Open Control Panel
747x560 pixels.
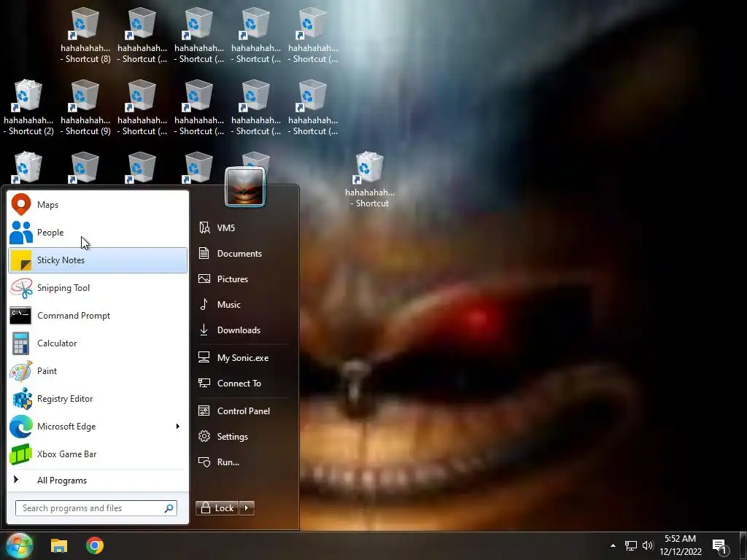coord(244,411)
